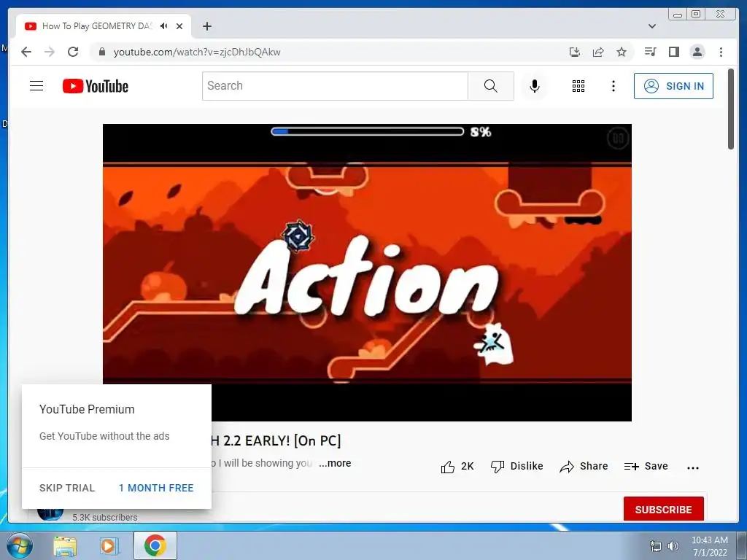Click the '5.3K subscribers' text
This screenshot has height=560, width=747.
(x=105, y=517)
